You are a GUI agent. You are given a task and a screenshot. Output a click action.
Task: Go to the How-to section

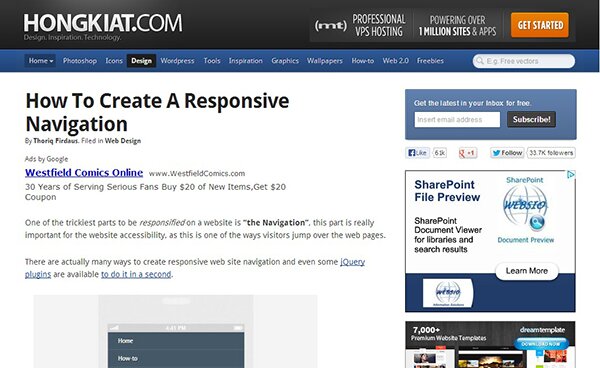pos(363,61)
